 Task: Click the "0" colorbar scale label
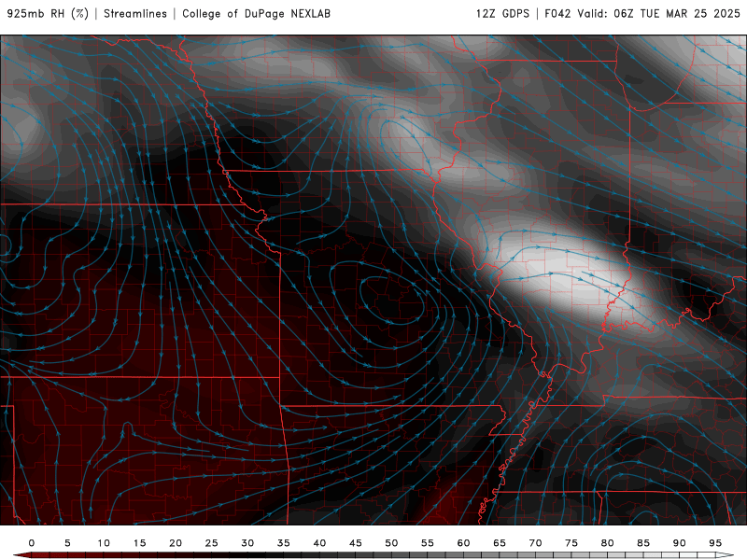pyautogui.click(x=32, y=543)
